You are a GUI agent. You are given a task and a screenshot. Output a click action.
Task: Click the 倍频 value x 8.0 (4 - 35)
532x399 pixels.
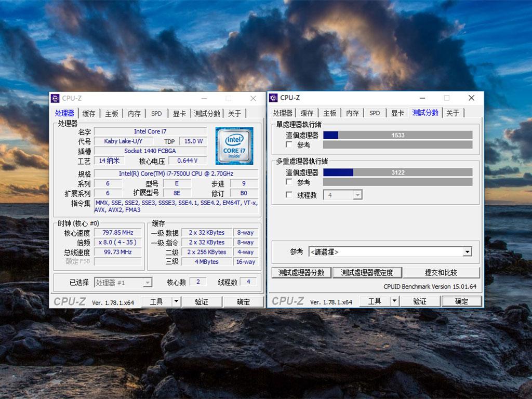(118, 242)
